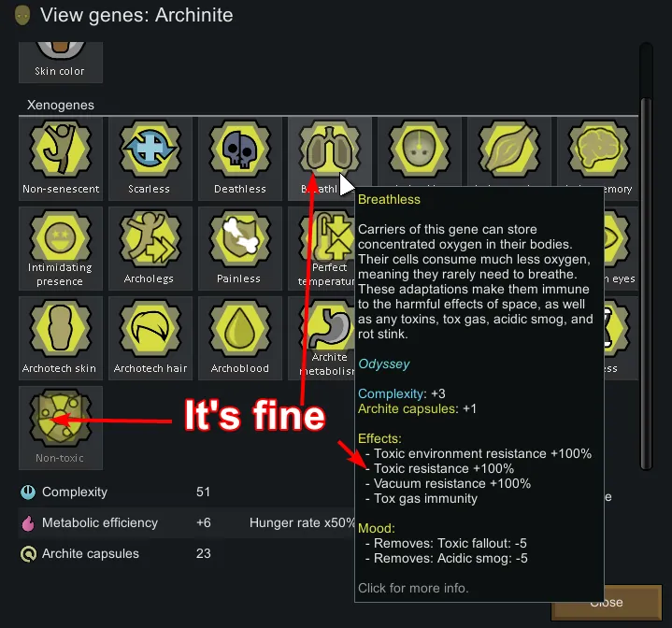
Task: Select the Archotech hair gene
Action: pos(150,338)
